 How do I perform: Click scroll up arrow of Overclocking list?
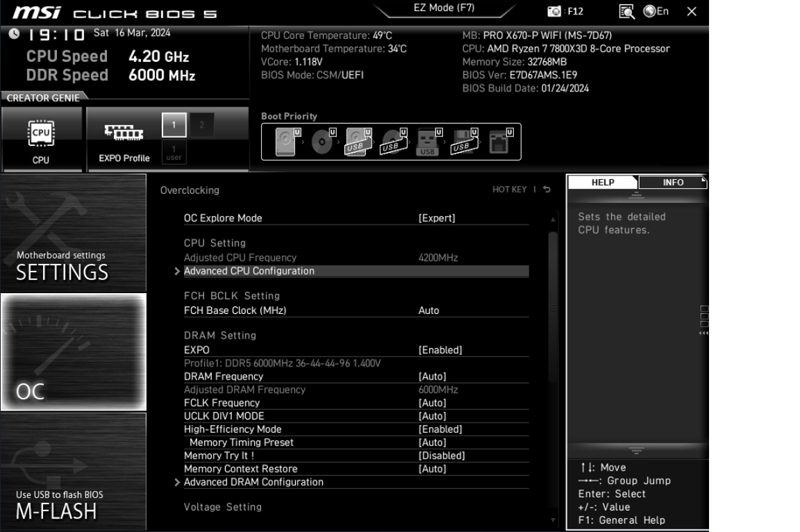(553, 219)
